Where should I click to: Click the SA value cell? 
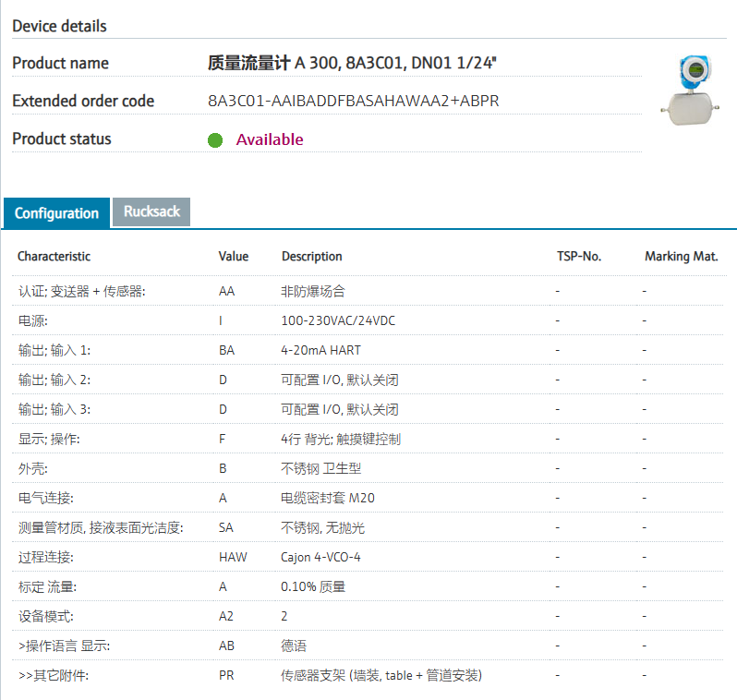226,527
